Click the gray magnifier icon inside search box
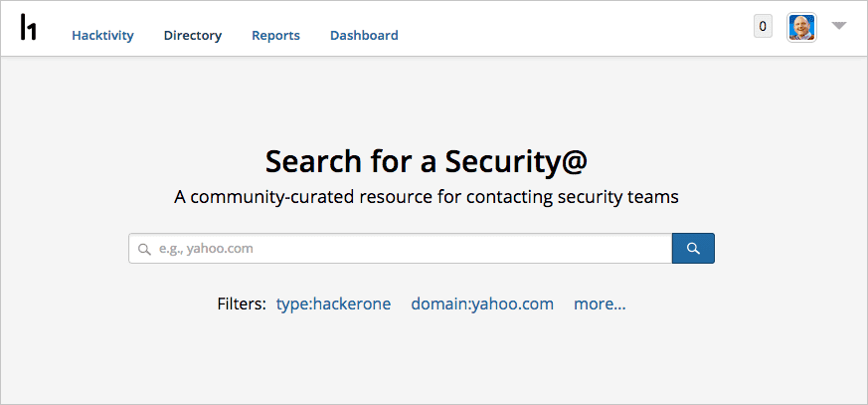This screenshot has width=868, height=405. coord(145,249)
